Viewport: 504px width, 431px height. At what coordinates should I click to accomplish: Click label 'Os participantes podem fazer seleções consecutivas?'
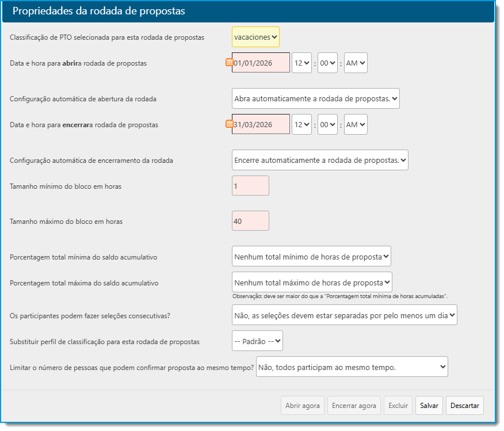click(x=90, y=316)
